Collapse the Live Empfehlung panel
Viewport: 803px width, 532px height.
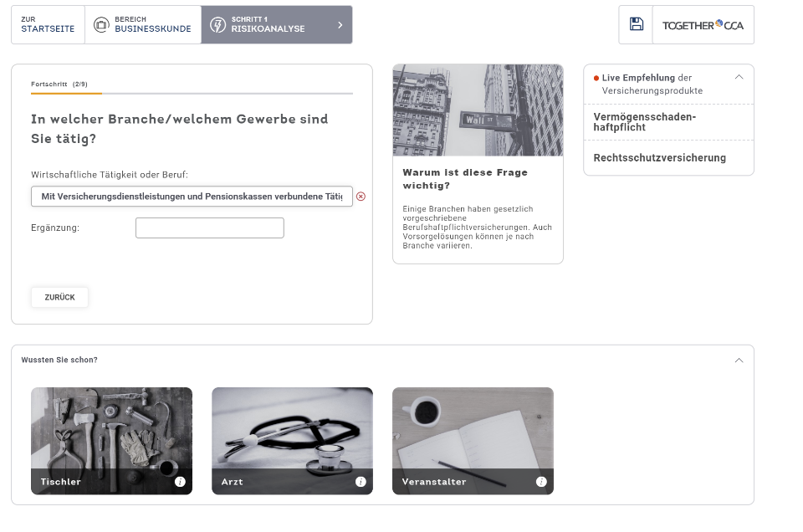739,77
